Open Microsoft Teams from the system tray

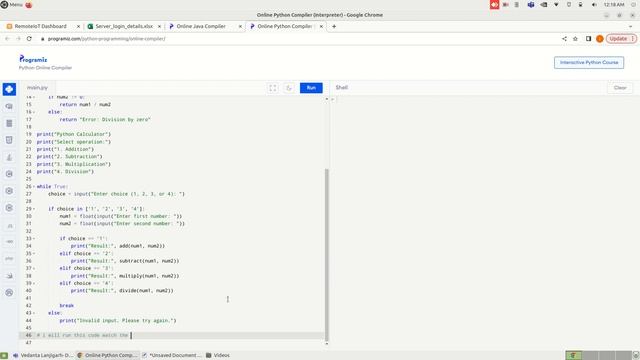(531, 4)
